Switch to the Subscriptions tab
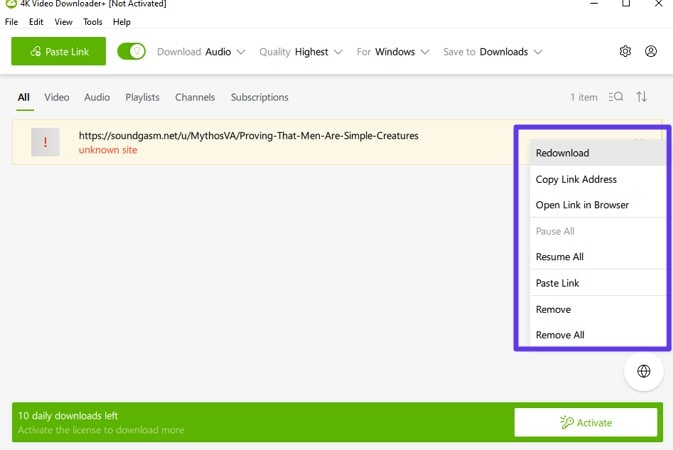The height and width of the screenshot is (450, 673). (260, 97)
